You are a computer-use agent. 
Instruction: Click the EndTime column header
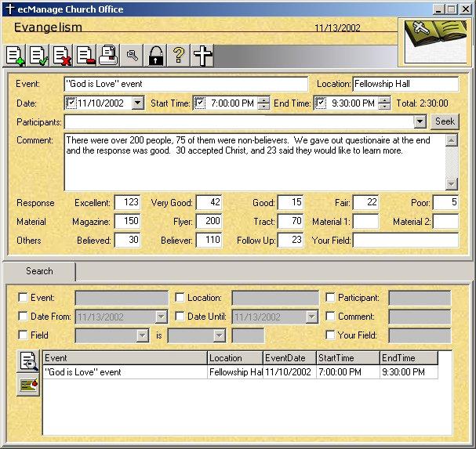pyautogui.click(x=409, y=358)
